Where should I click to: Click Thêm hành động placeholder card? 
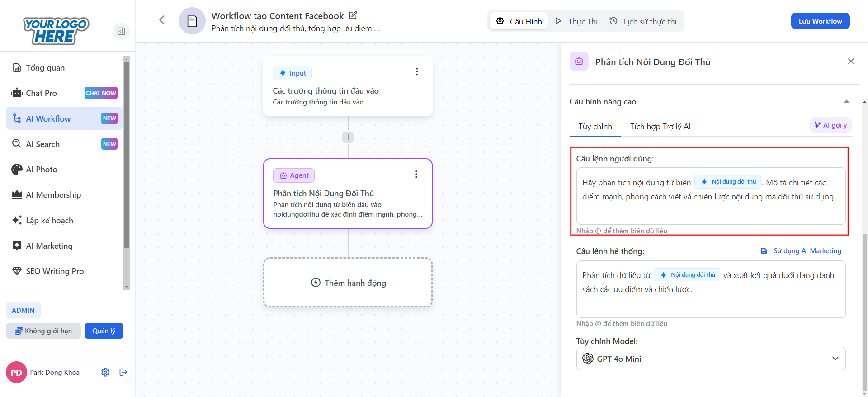pyautogui.click(x=348, y=283)
